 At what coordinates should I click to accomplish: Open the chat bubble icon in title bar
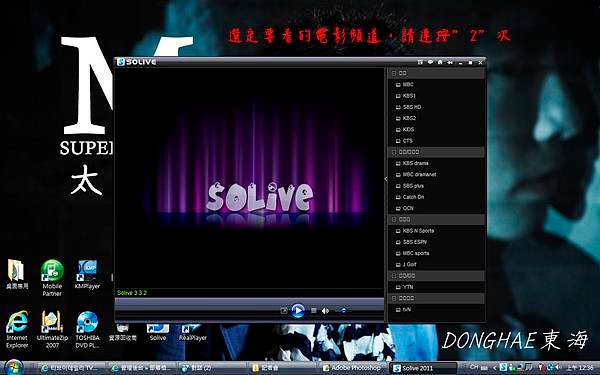430,62
